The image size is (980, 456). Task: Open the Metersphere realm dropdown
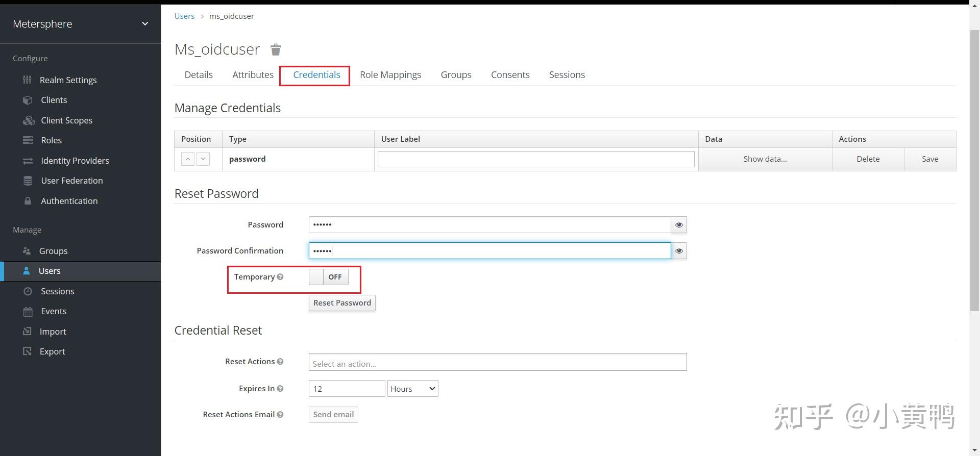click(145, 24)
